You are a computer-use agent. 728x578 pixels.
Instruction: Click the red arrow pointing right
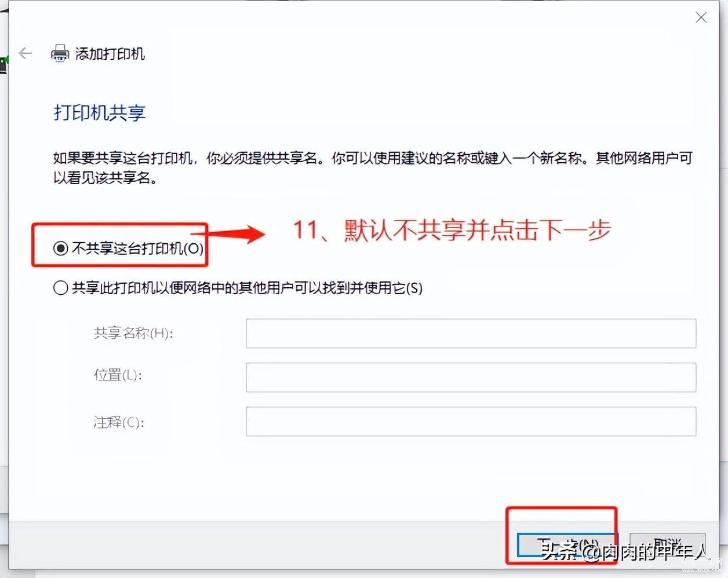coord(235,233)
